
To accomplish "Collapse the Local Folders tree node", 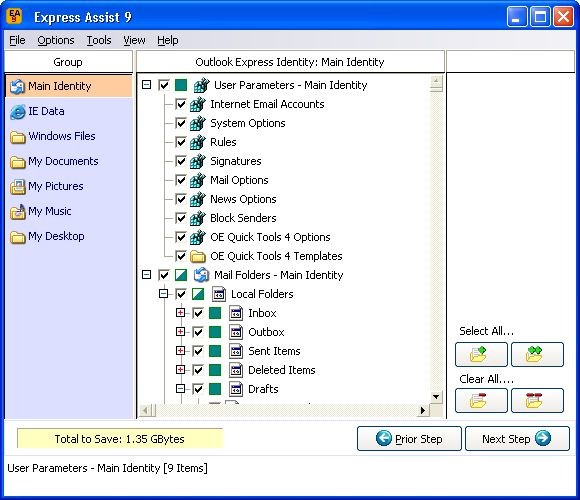I will point(163,294).
